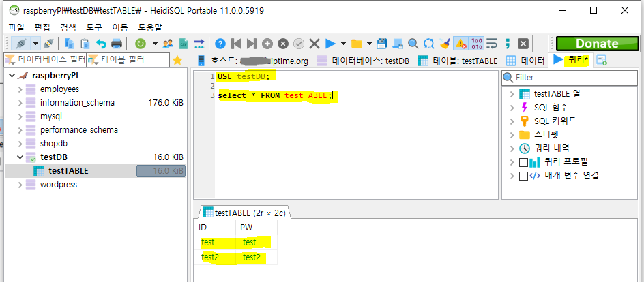Image resolution: width=644 pixels, height=282 pixels.
Task: Click the Find text magnifier icon
Action: coord(413,43)
